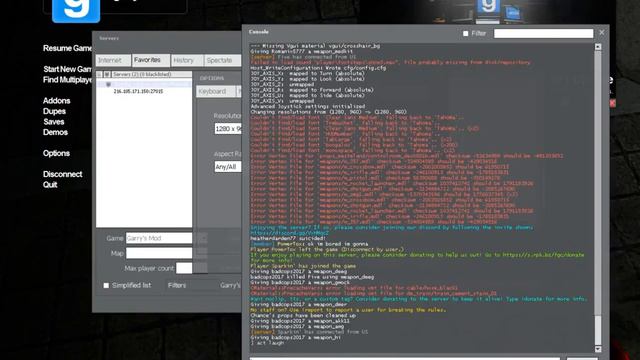Open the Options menu entry
This screenshot has width=640, height=360.
pos(56,153)
